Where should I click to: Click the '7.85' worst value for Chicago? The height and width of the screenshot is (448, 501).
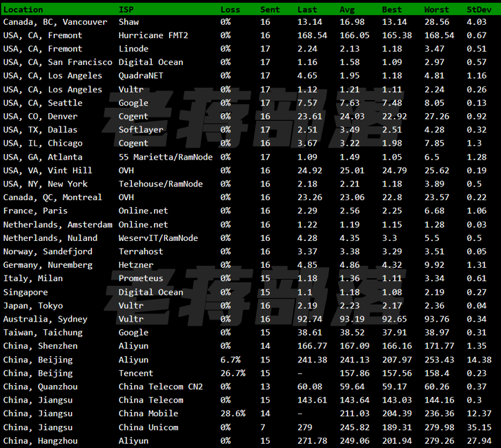(434, 143)
